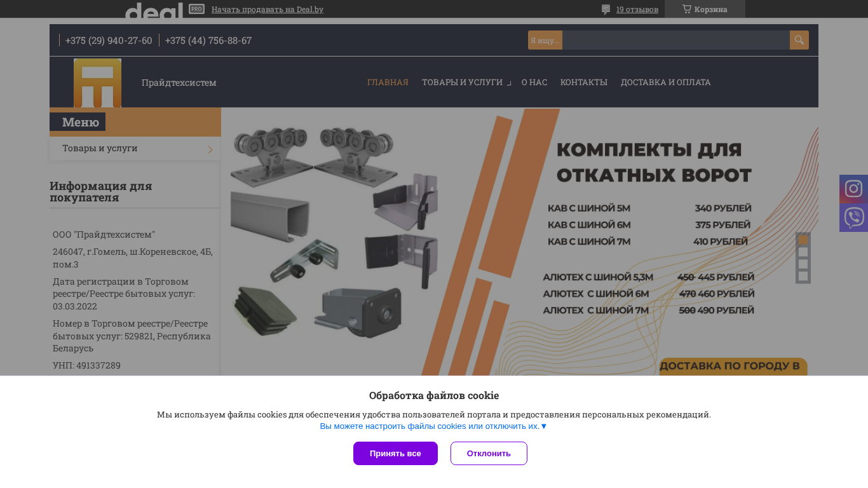
Task: Select the second banner slide indicator
Action: click(x=803, y=252)
